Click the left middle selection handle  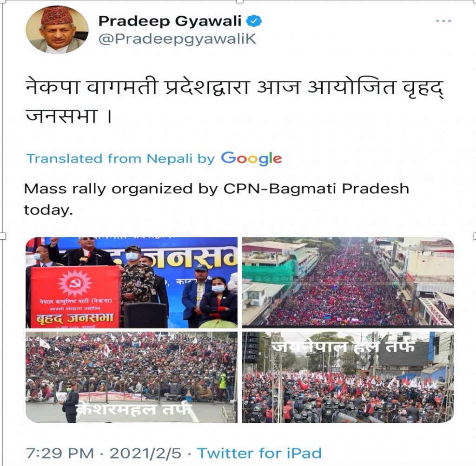coord(2,236)
